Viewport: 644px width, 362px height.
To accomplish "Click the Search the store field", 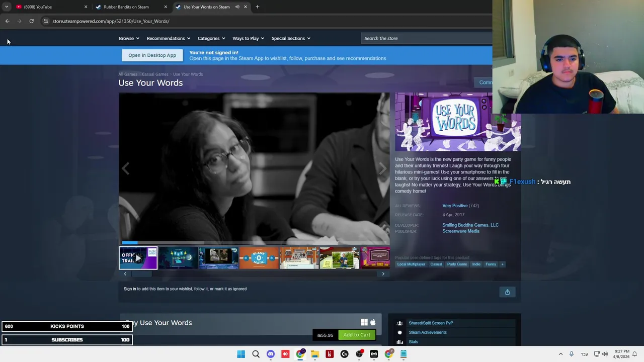I will click(x=427, y=38).
